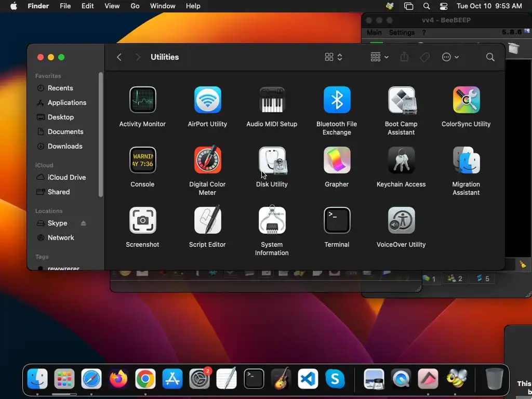Eject the Skype volume
This screenshot has width=532, height=399.
(84, 223)
